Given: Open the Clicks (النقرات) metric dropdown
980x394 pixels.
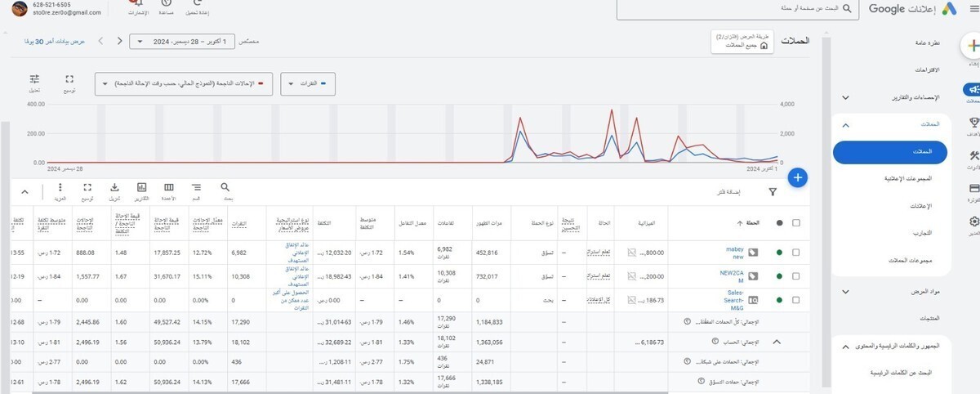Looking at the screenshot, I should tap(308, 84).
